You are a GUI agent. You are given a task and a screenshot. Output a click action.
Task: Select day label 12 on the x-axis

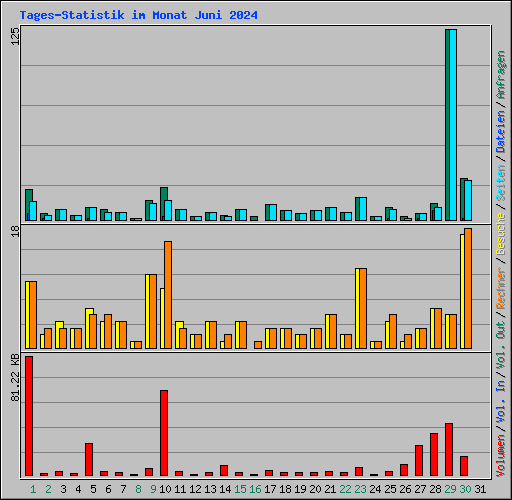tap(195, 489)
